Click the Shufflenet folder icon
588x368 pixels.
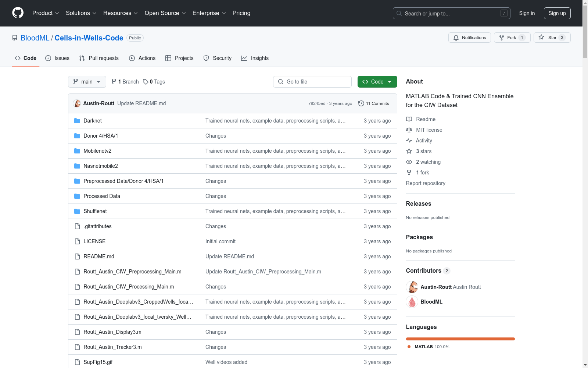tap(77, 211)
